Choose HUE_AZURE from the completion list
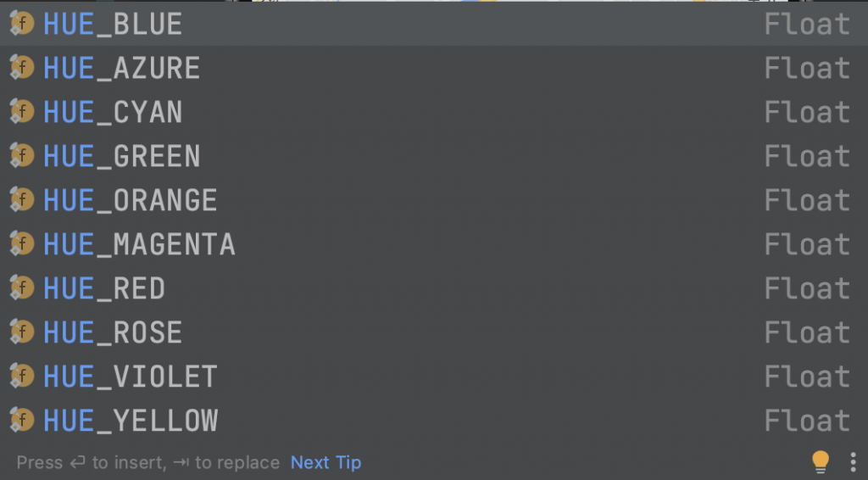 (122, 68)
